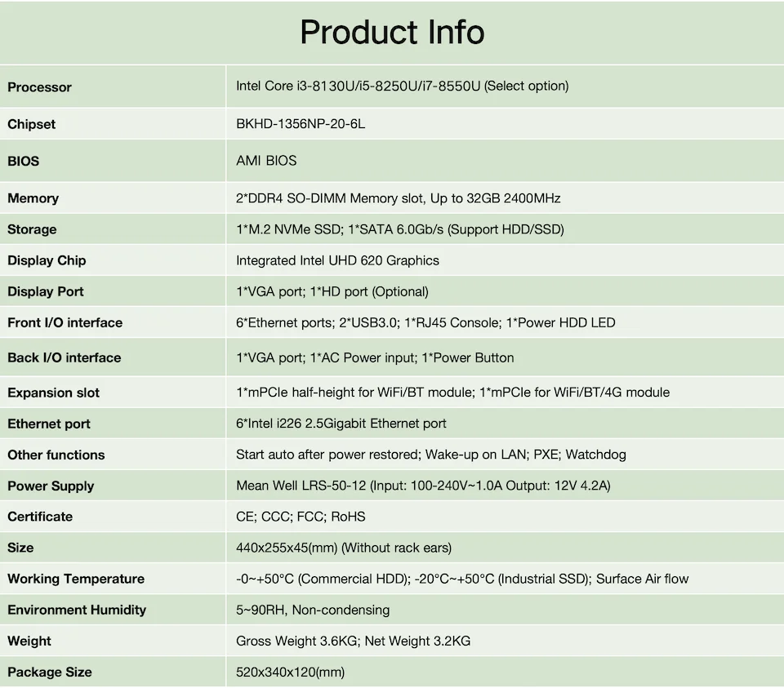Click the Back I/O interface value text

tap(375, 357)
